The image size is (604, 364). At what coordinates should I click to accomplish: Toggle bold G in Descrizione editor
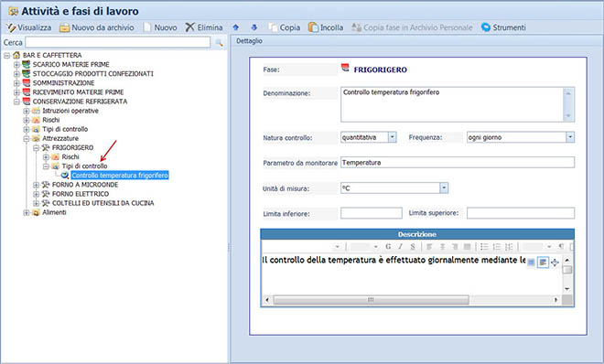pos(388,247)
